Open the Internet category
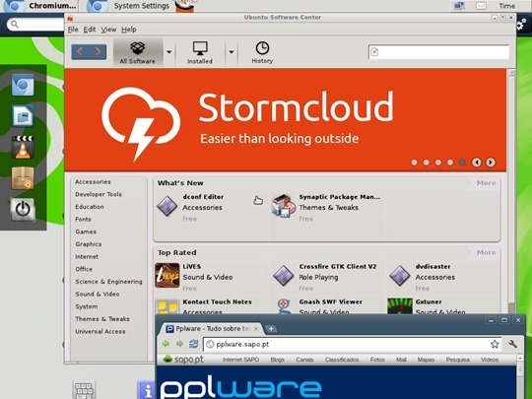The image size is (532, 399). (87, 257)
